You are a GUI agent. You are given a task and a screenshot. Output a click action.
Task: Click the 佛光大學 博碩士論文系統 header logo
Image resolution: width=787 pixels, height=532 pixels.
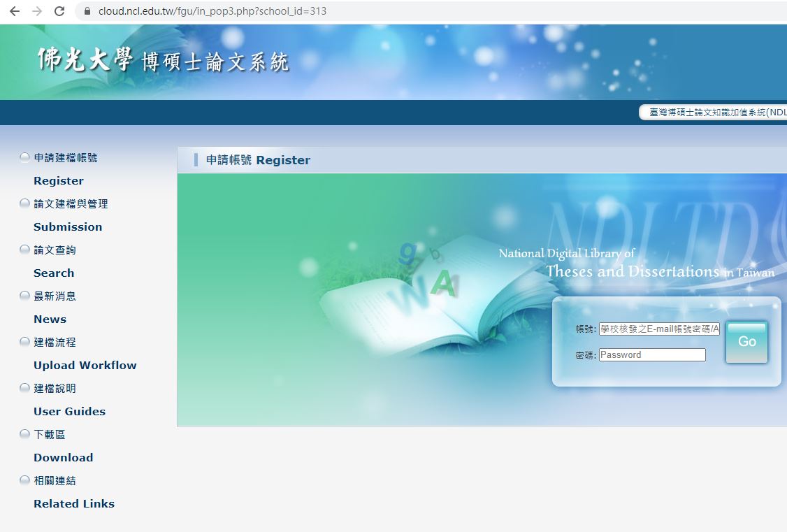163,60
